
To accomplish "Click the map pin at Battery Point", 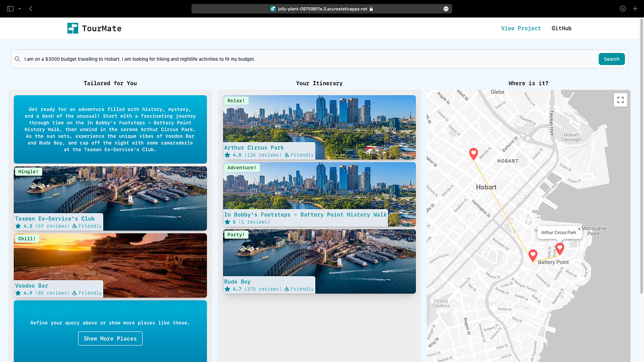I will [533, 255].
